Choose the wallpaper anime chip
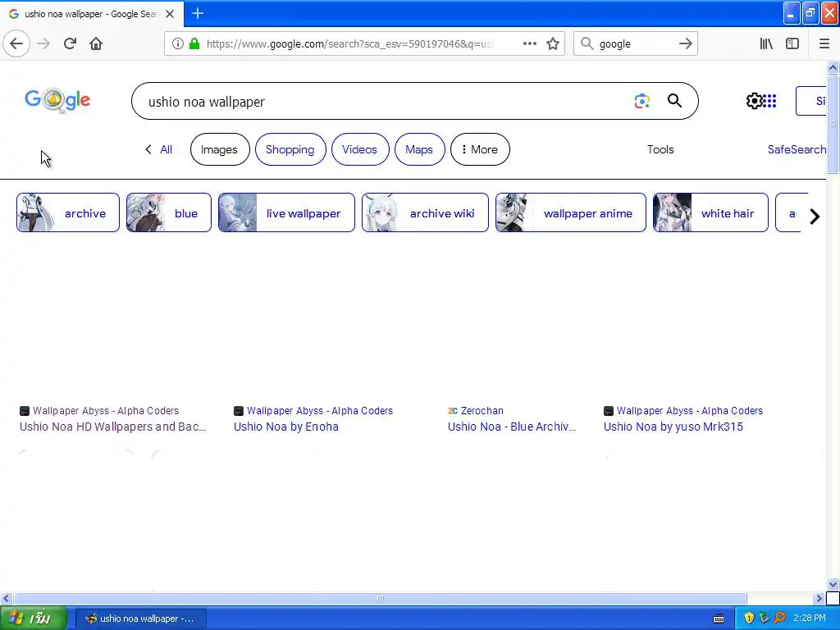The image size is (840, 630). pyautogui.click(x=571, y=212)
